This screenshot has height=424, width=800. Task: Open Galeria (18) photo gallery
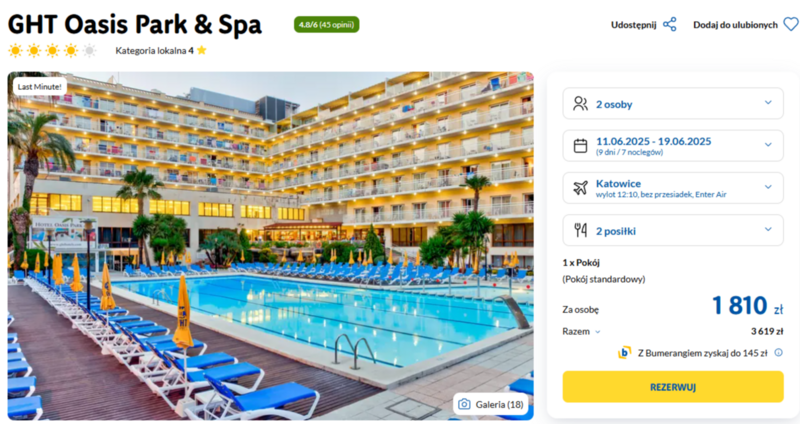pos(490,404)
